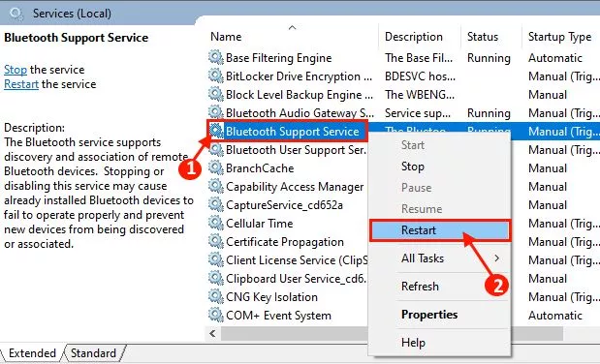Click 'The WBENG...' description cell
Viewport: 600px width, 364px height.
(x=420, y=95)
